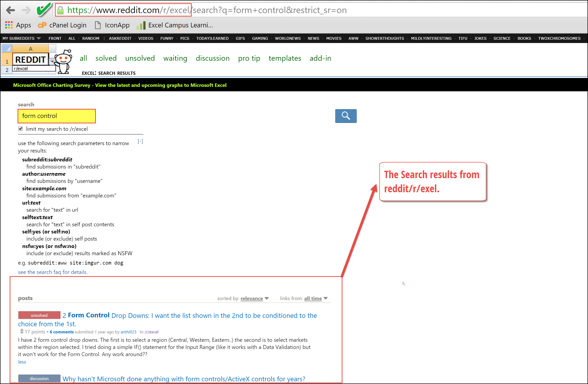
Task: Open AWW in the top bar
Action: 353,38
